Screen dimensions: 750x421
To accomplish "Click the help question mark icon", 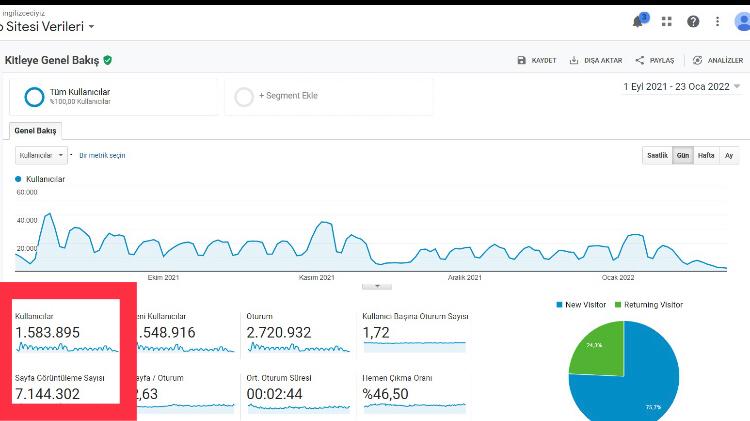I will tap(693, 21).
